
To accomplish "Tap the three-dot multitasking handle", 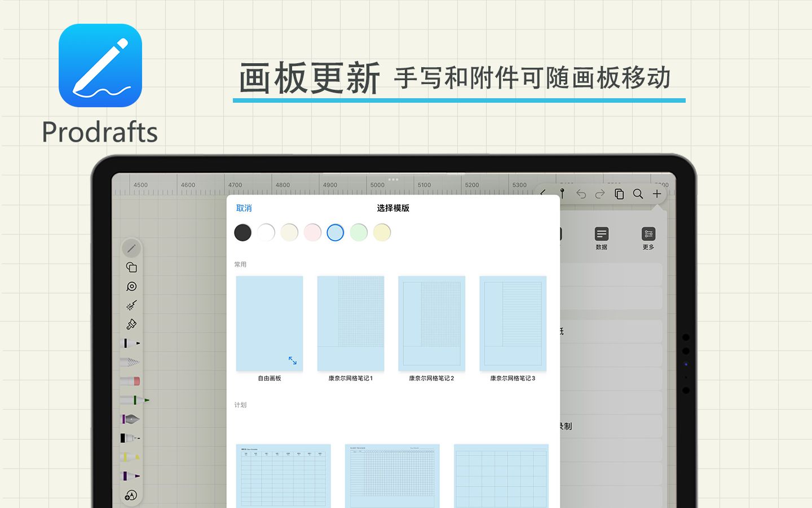I will (x=393, y=179).
